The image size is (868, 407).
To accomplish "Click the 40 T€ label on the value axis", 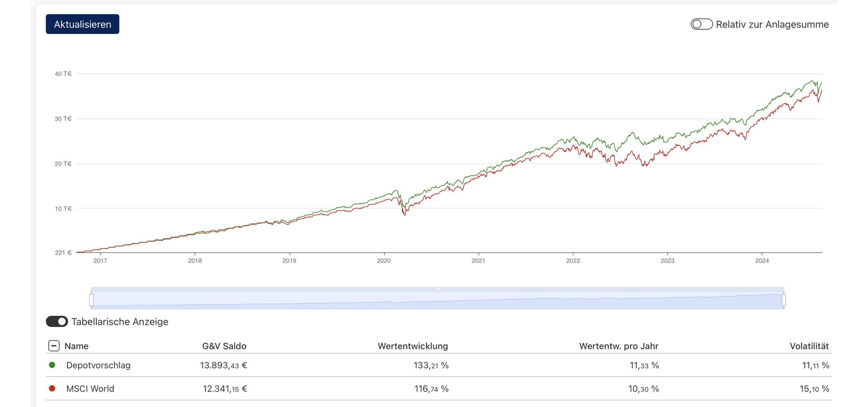I will coord(63,74).
